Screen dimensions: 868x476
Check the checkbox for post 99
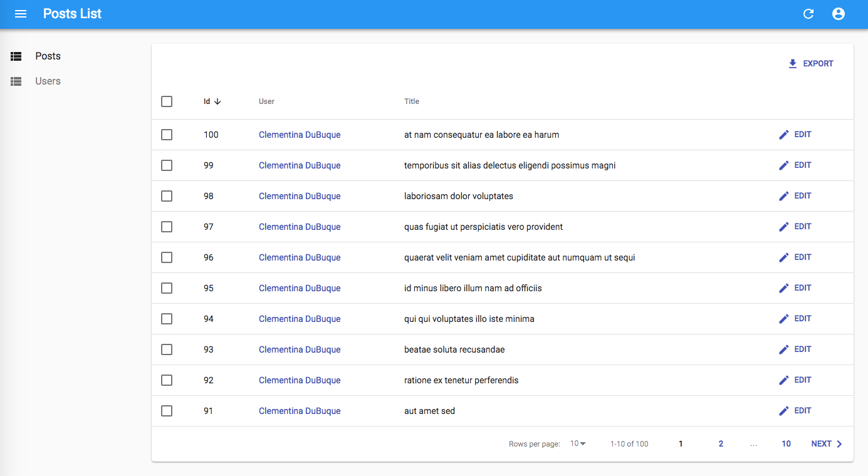click(x=167, y=165)
